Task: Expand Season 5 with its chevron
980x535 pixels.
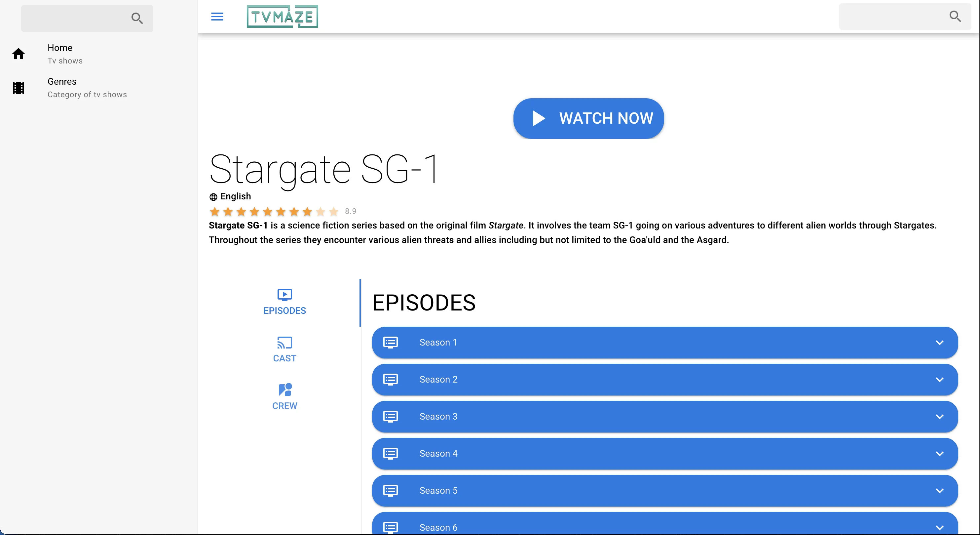Action: 939,490
